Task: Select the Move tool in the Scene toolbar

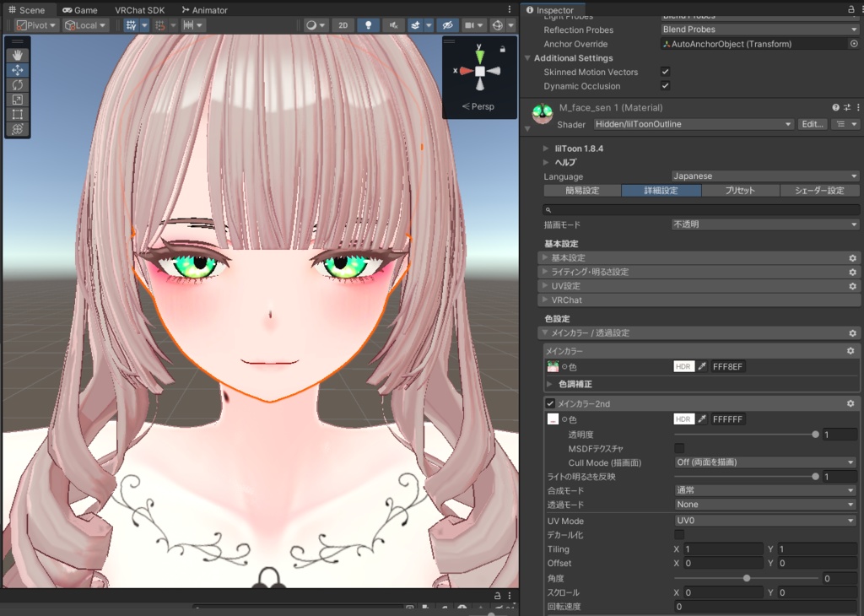Action: click(x=18, y=69)
